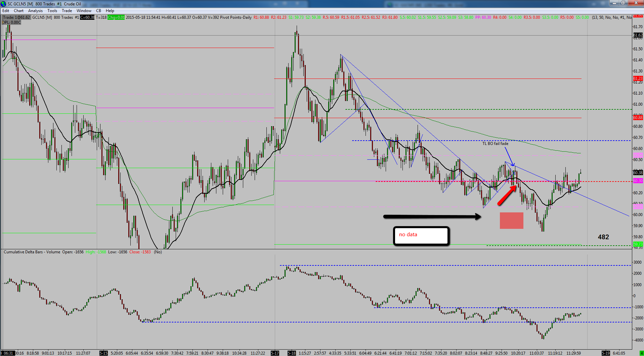Click the 'R1: 60.88' pivot value
The width and height of the screenshot is (644, 356).
[261, 17]
